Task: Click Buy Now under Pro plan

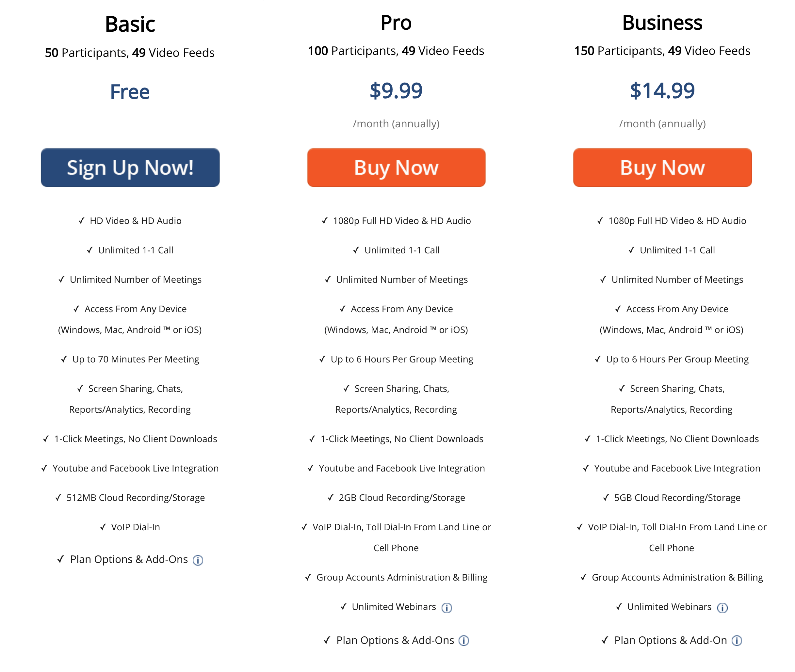Action: 396,168
